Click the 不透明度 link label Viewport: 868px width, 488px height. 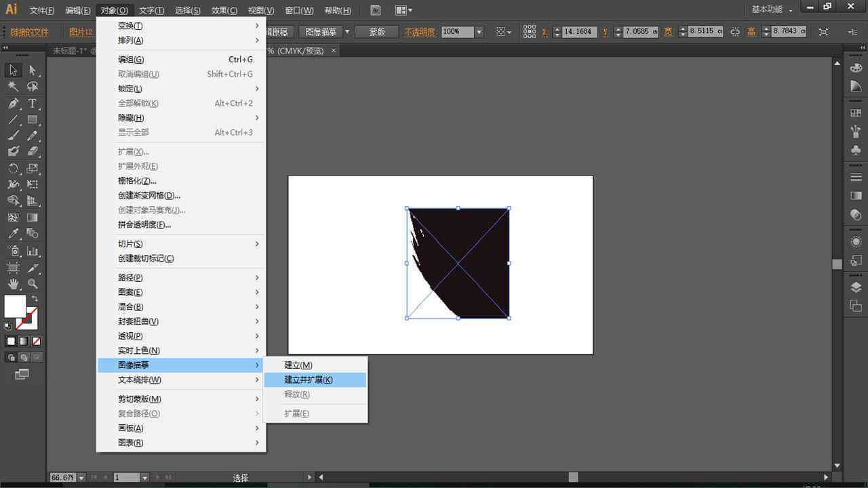(420, 32)
